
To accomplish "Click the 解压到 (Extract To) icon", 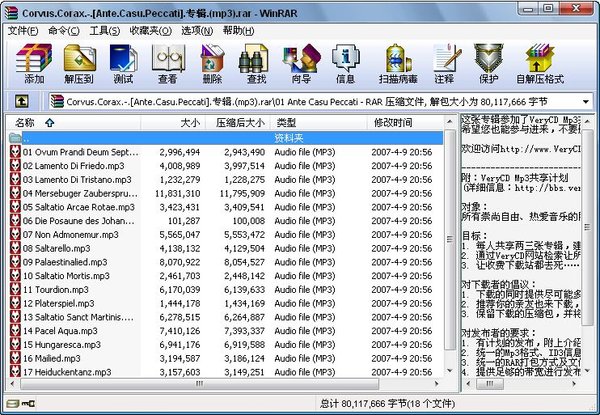I will [x=79, y=63].
